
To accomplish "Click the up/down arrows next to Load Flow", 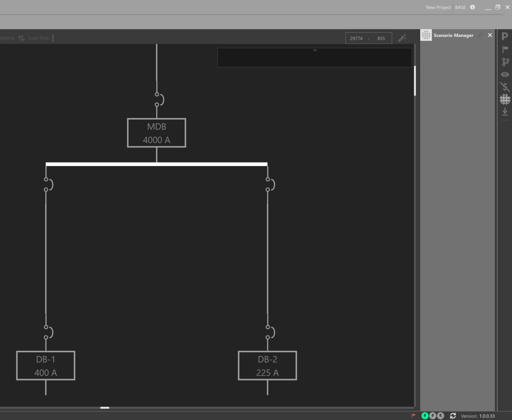I will pos(21,38).
